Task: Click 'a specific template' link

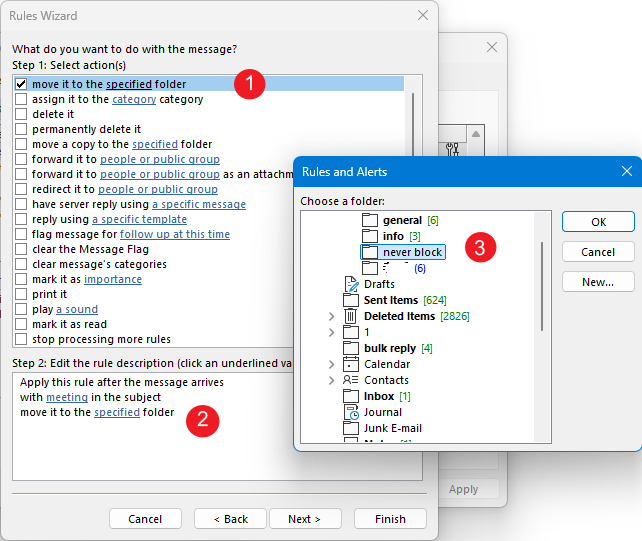Action: 140,220
